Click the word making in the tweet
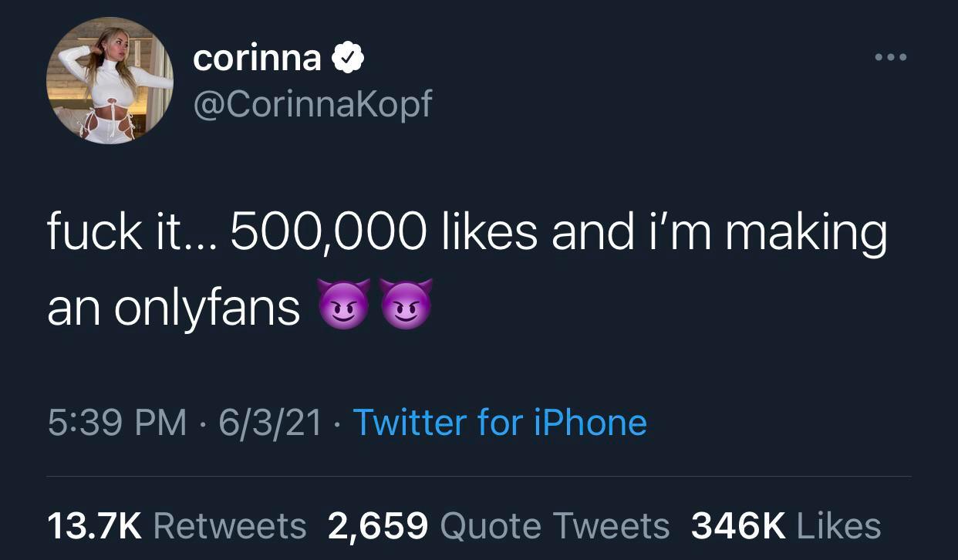The height and width of the screenshot is (560, 958). pos(805,234)
